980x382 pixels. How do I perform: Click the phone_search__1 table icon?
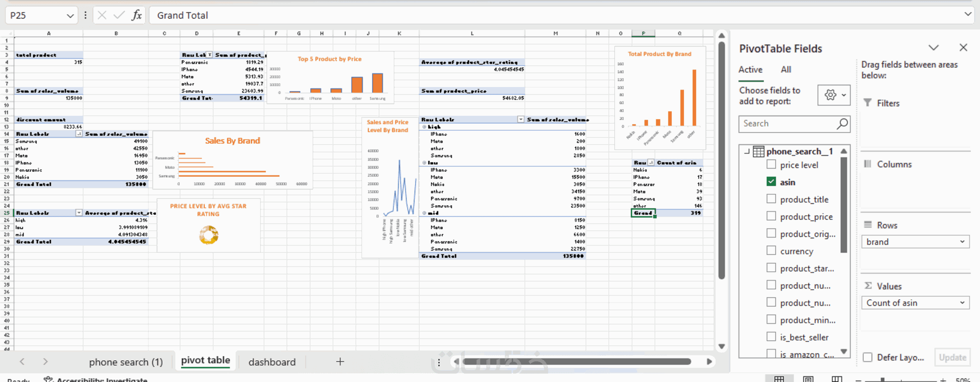pyautogui.click(x=759, y=151)
